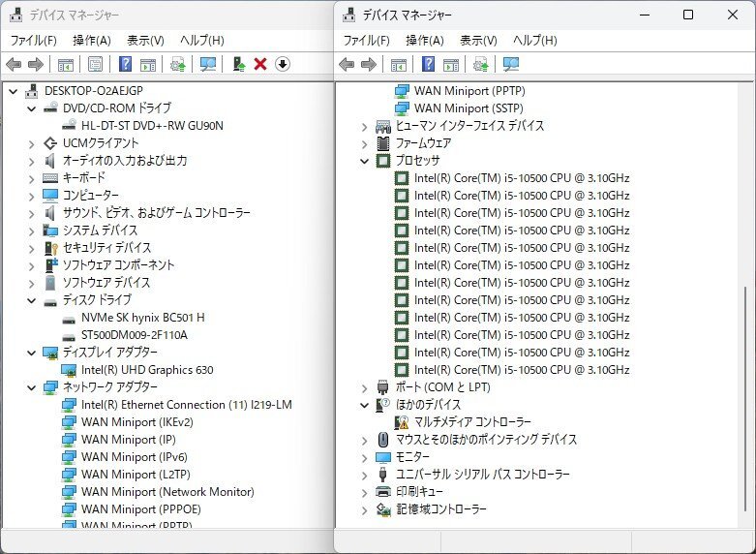Collapse ディスク ドライブ category
This screenshot has width=756, height=554.
(x=32, y=300)
